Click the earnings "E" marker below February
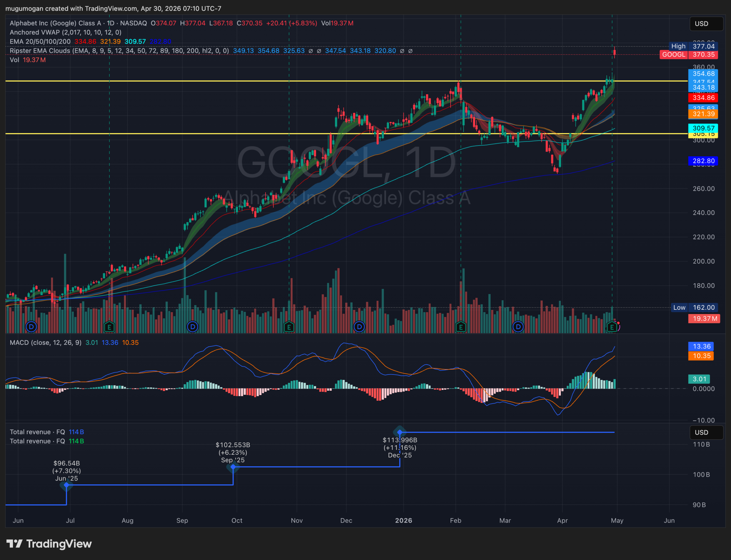 461,327
